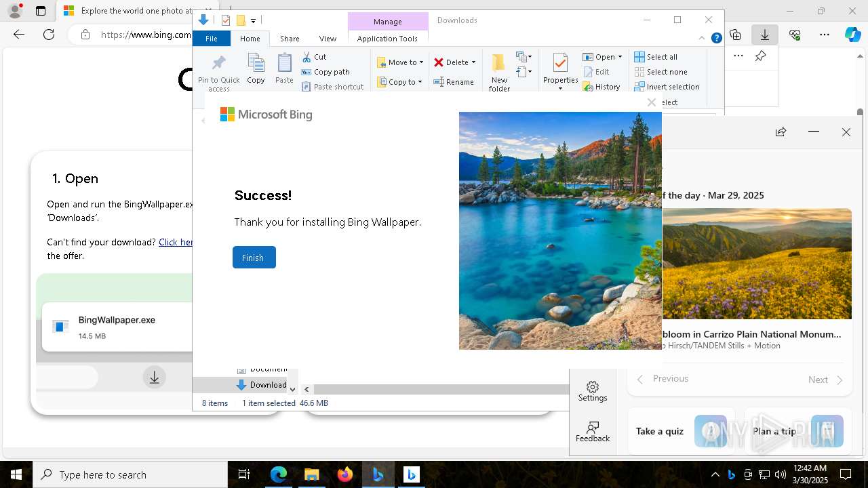Image resolution: width=868 pixels, height=488 pixels.
Task: Open File Explorer help icon
Action: (716, 39)
